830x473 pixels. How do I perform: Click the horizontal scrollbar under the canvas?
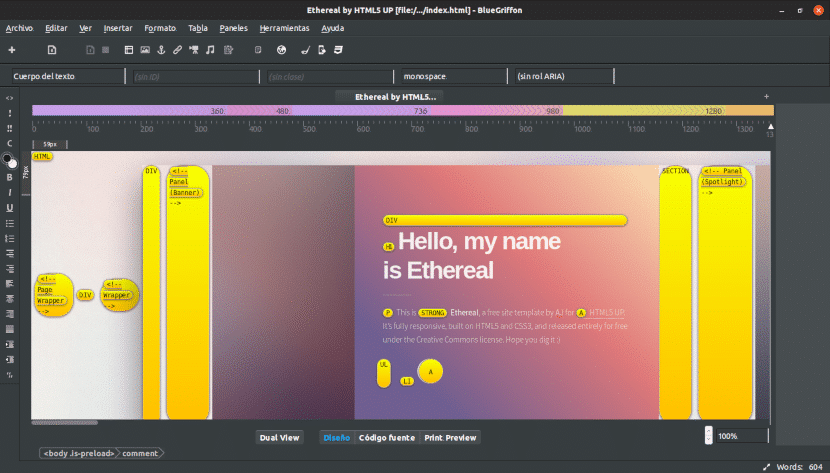click(65, 423)
